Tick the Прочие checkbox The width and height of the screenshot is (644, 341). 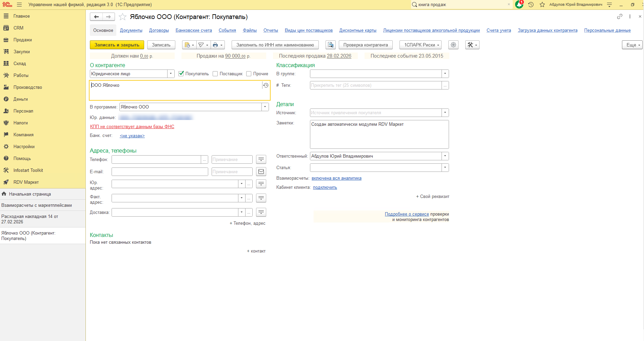[x=249, y=74]
